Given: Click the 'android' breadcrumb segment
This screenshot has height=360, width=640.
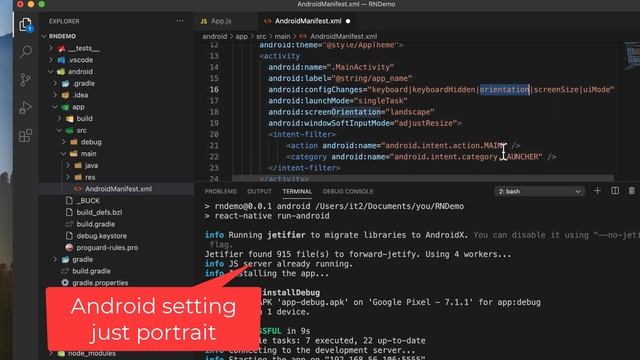Looking at the screenshot, I should (x=215, y=36).
